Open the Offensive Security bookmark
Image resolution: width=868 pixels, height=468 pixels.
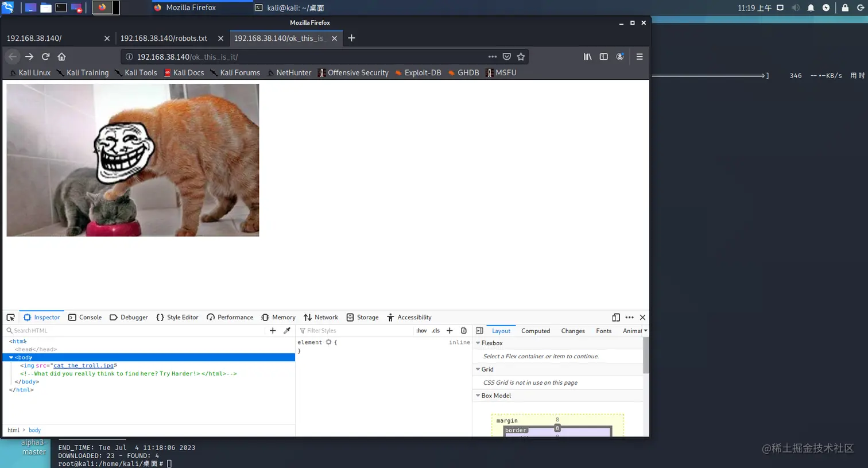(x=353, y=73)
